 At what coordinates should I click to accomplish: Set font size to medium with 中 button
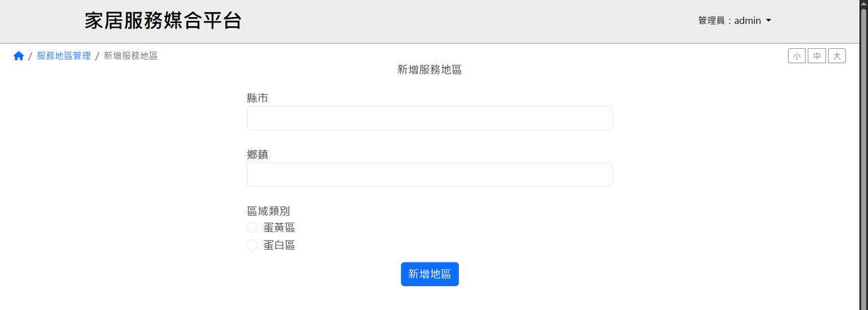pos(816,56)
